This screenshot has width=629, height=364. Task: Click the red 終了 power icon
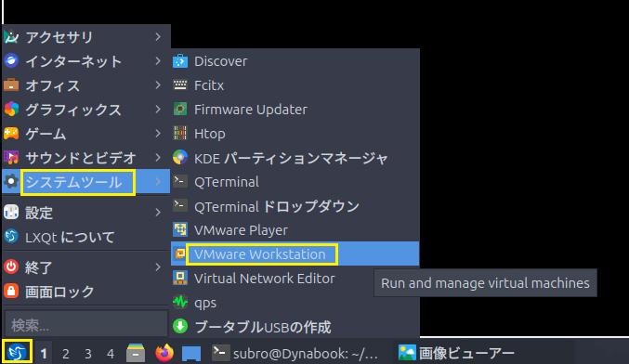click(x=11, y=266)
